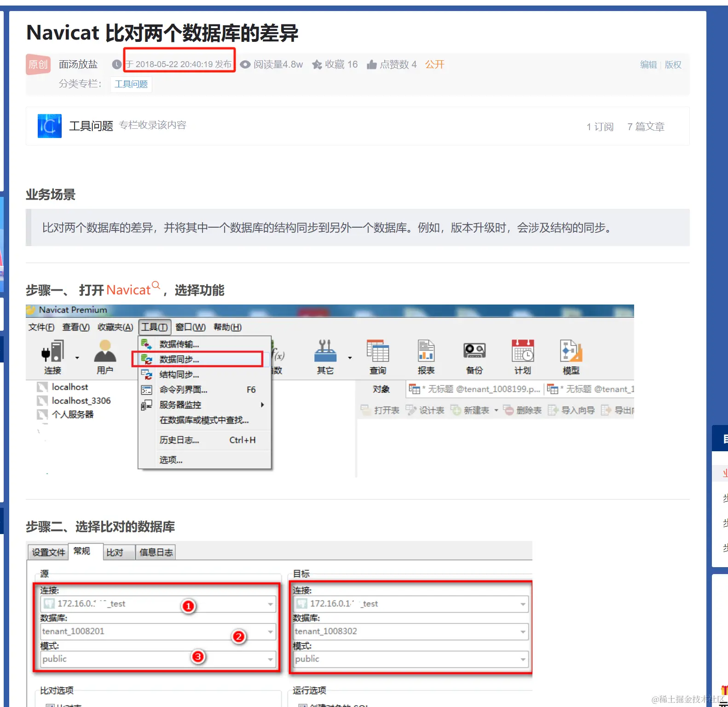Click the 计划 (schedule) calendar icon
The image size is (728, 707).
(522, 351)
